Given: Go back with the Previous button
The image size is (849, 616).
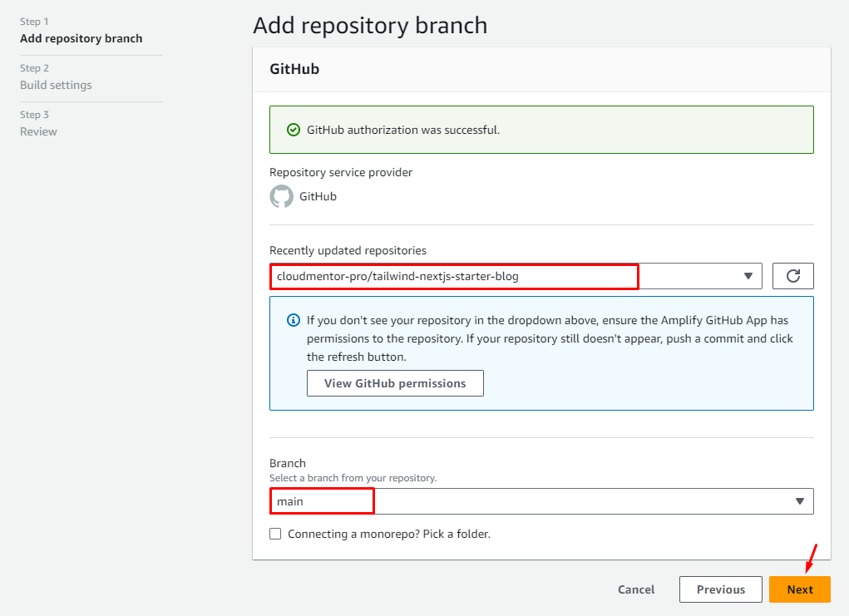Looking at the screenshot, I should point(720,589).
